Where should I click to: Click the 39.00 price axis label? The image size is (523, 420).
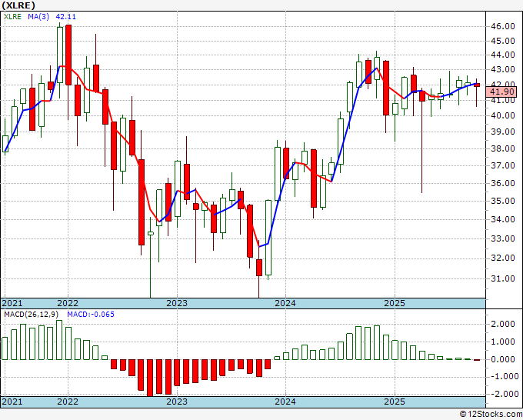(502, 132)
